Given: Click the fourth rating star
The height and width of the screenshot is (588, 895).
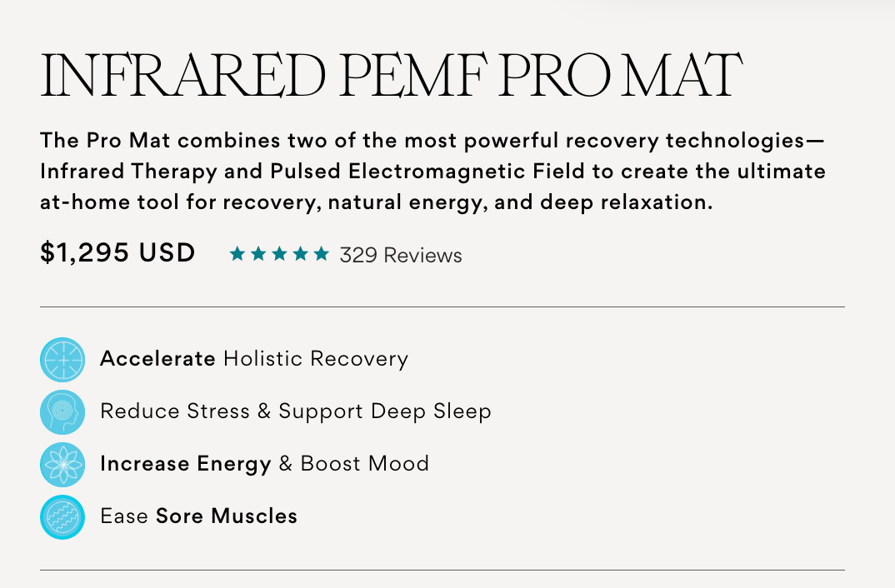Looking at the screenshot, I should tap(300, 254).
